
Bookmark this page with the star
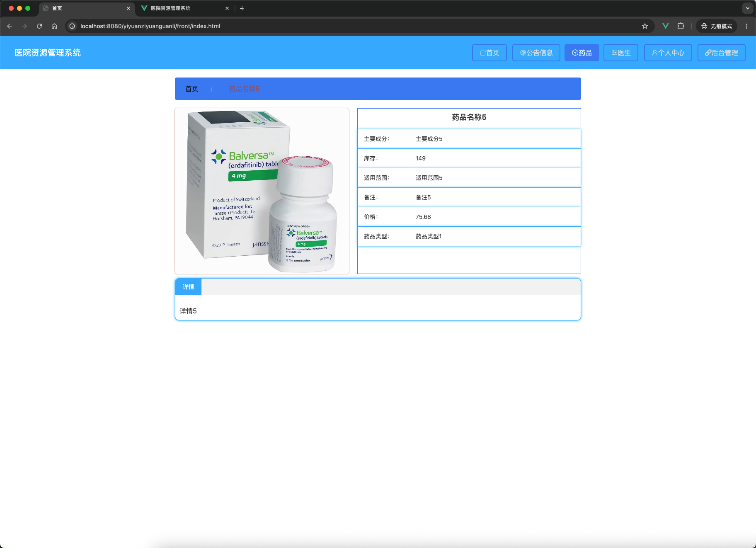click(x=645, y=26)
